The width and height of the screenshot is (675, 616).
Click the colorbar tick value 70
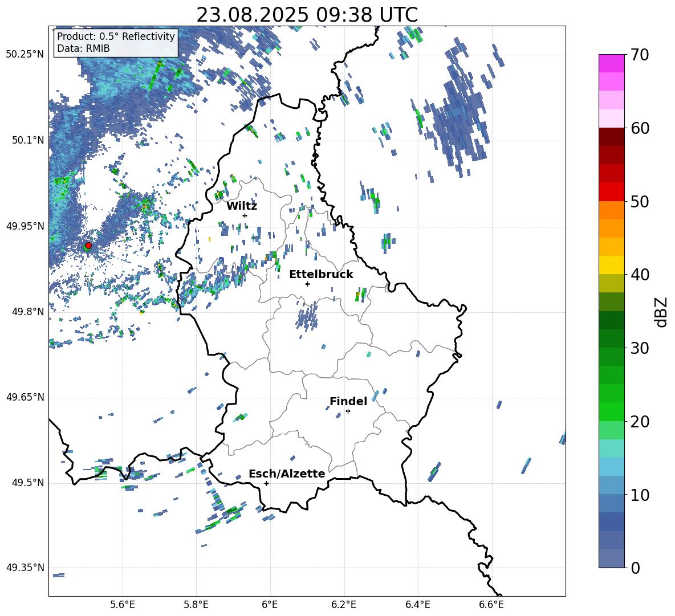click(x=640, y=55)
